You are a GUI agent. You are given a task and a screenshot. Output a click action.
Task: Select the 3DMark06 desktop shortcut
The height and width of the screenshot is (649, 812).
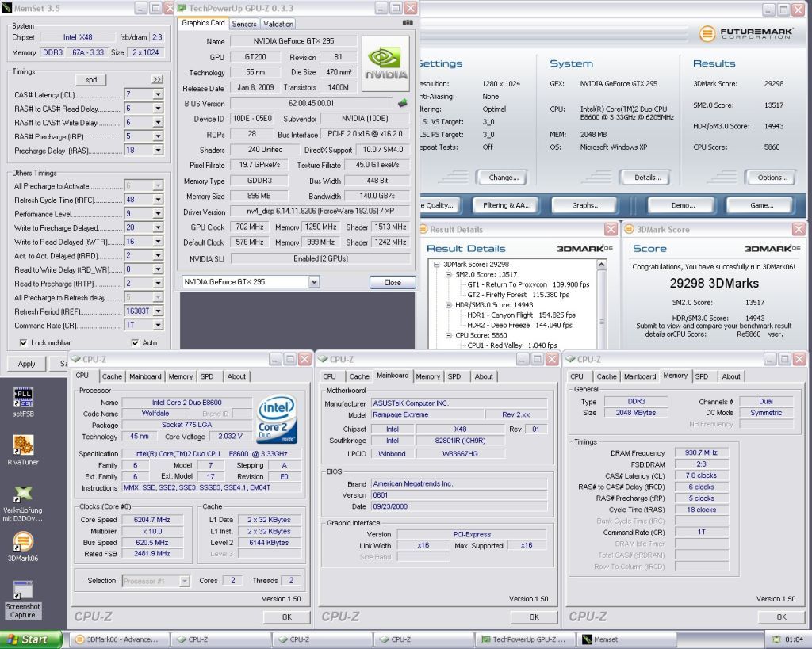(24, 543)
